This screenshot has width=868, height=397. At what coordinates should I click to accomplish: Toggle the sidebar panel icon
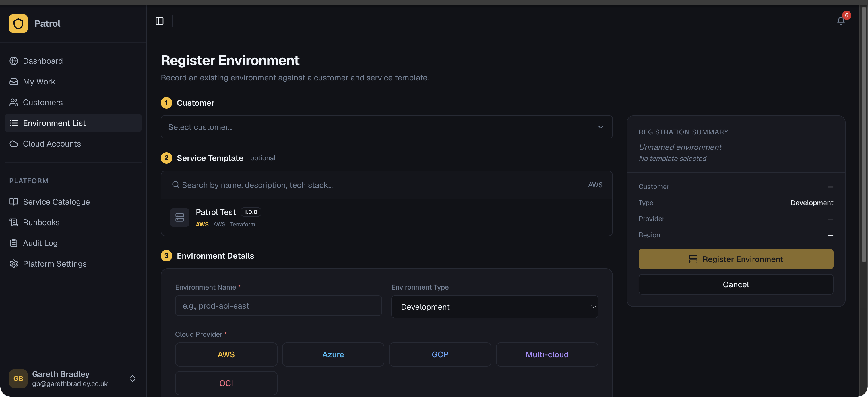pyautogui.click(x=159, y=21)
